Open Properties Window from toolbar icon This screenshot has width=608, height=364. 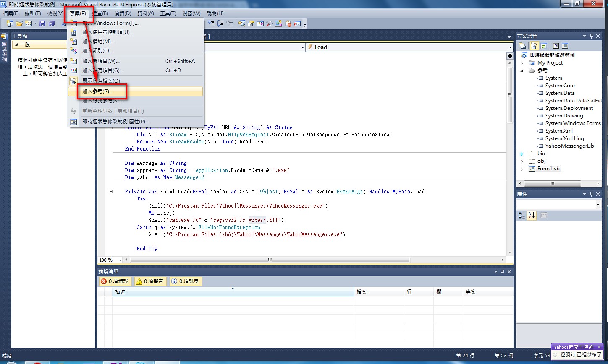tap(251, 23)
